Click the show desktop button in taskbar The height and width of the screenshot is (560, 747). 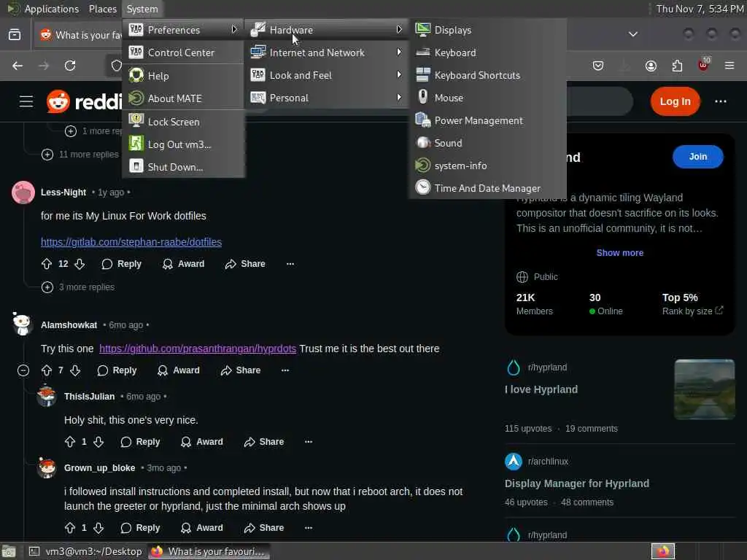pyautogui.click(x=9, y=551)
